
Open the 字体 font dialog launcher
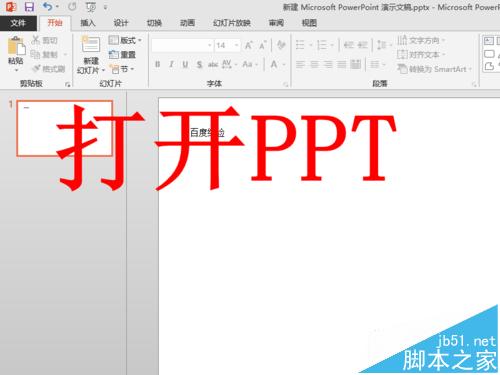point(286,84)
